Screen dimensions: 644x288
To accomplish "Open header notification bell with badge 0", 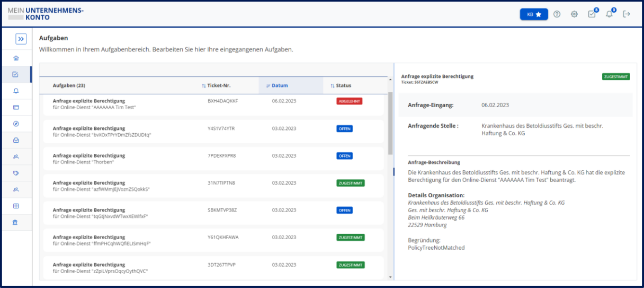I will pos(610,14).
